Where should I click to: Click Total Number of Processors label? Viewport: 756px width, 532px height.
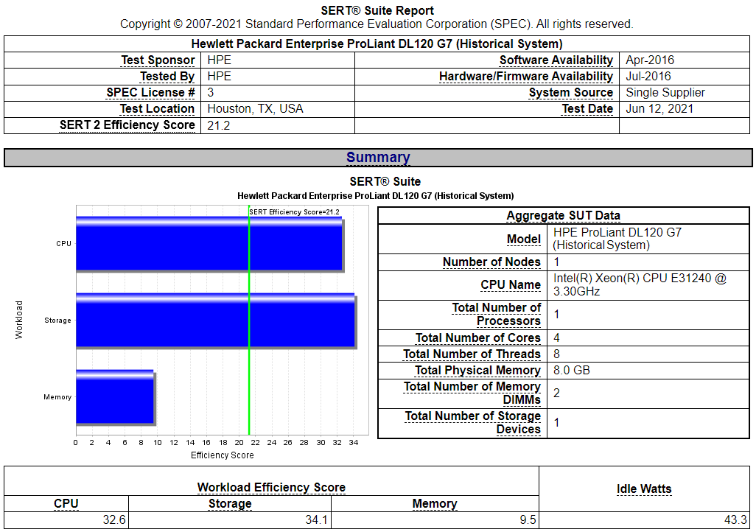tap(497, 315)
